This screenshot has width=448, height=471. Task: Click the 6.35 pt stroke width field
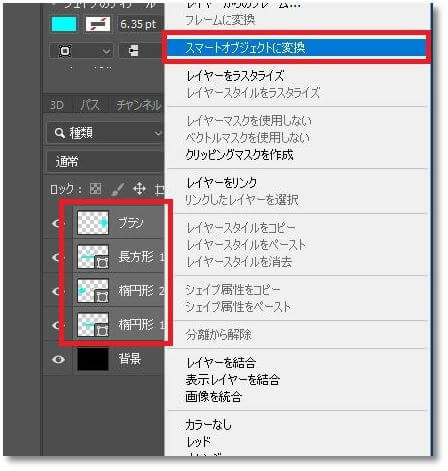(139, 24)
